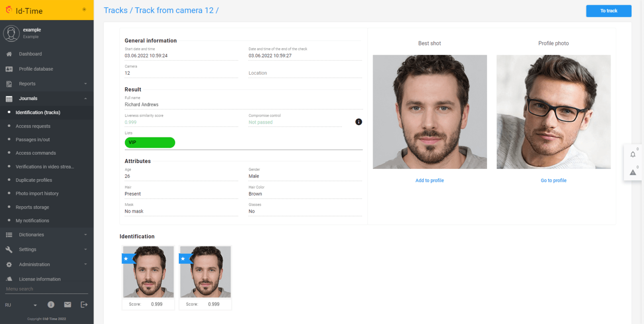The width and height of the screenshot is (644, 324).
Task: Click the Add to profile link
Action: (x=429, y=180)
